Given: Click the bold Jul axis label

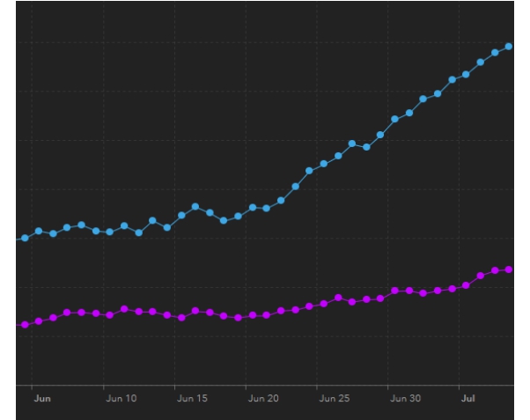Looking at the screenshot, I should coord(468,399).
